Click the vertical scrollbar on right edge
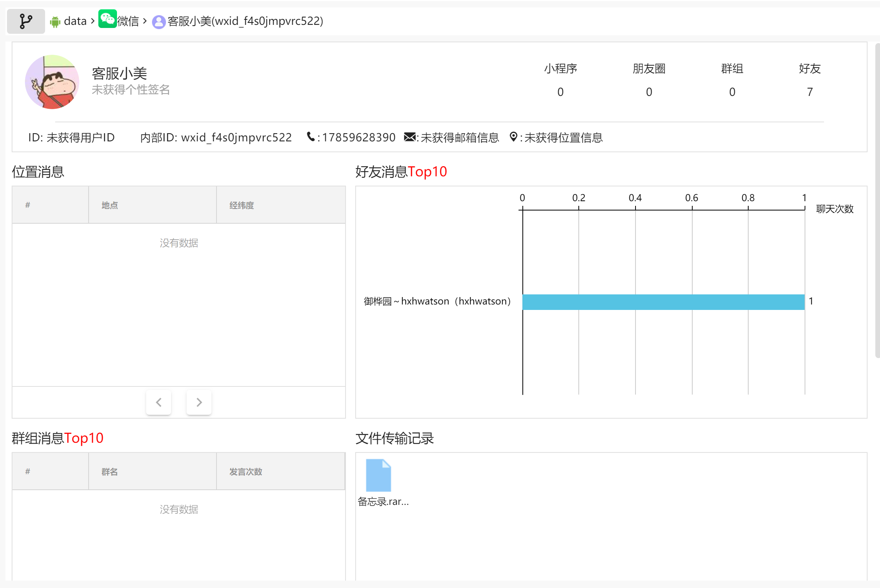 coord(877,200)
